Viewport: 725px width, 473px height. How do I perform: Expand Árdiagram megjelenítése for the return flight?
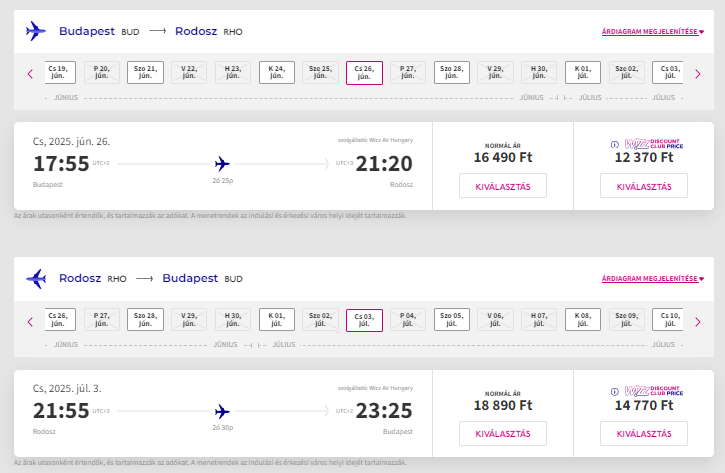(x=652, y=278)
